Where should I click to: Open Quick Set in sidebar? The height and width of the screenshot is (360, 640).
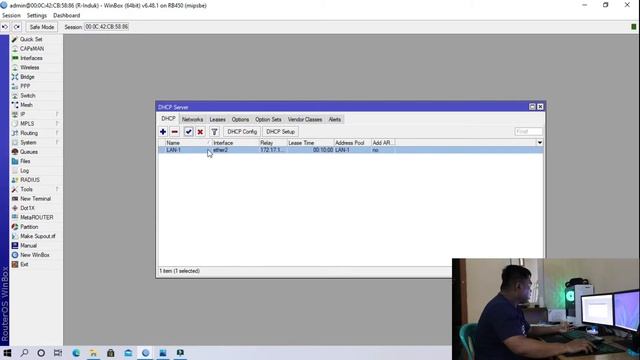click(x=31, y=39)
